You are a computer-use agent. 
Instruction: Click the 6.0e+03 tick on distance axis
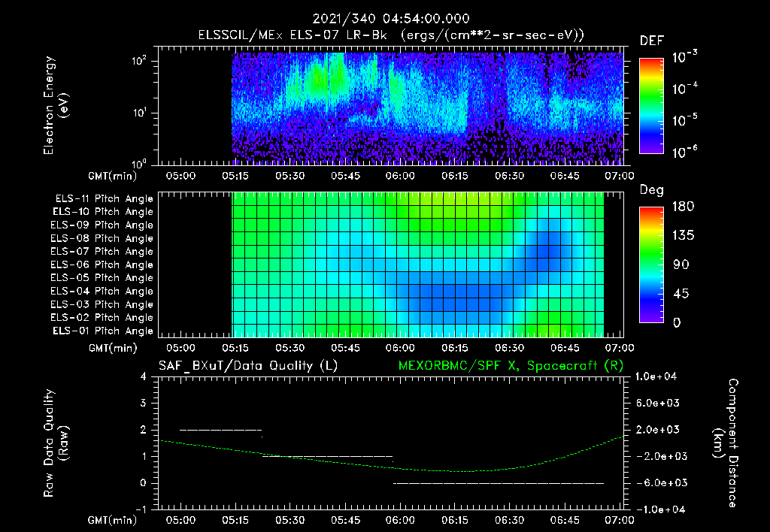tap(658, 404)
